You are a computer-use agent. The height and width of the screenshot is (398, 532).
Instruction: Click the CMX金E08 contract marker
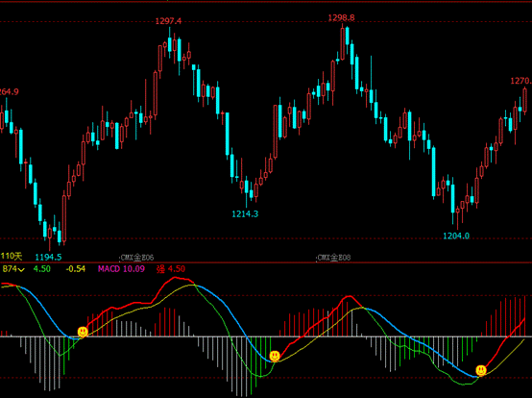333,258
